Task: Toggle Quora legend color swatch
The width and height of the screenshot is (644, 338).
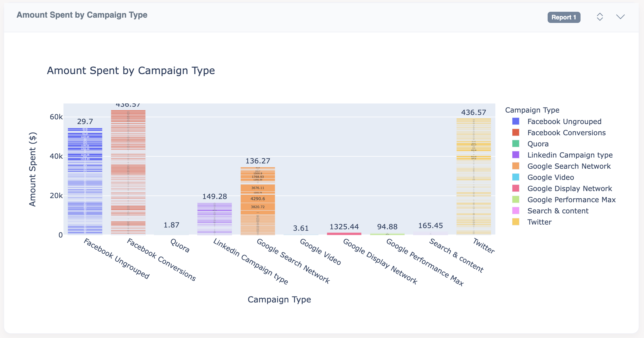Action: pos(516,144)
